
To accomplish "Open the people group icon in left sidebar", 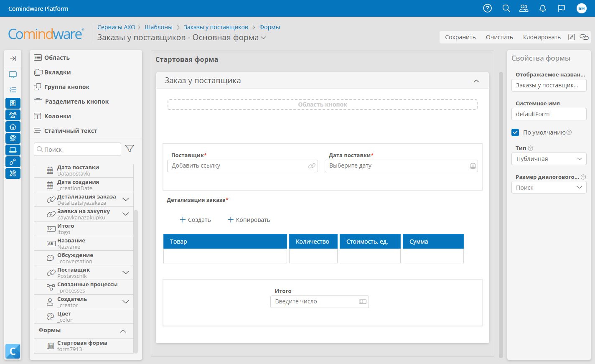I will coord(13,115).
